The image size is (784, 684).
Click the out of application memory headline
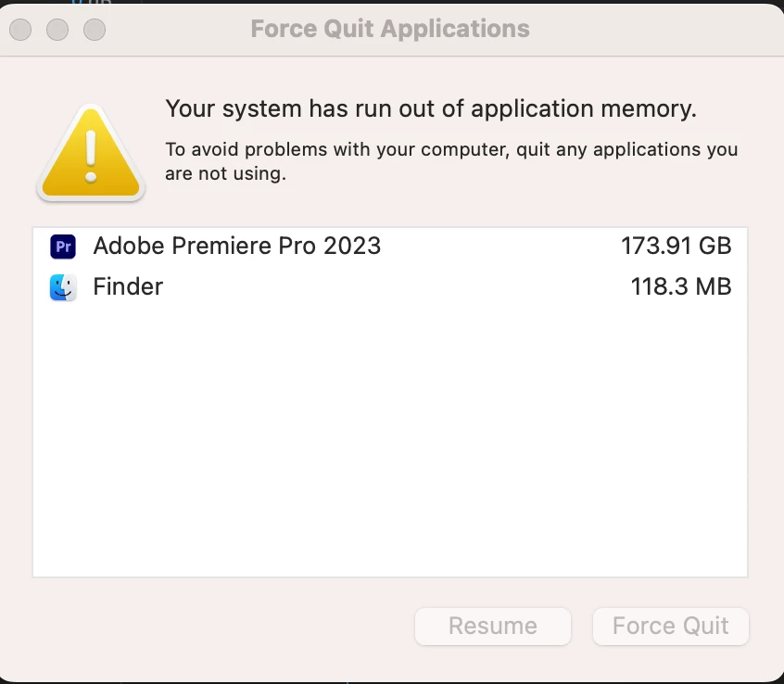click(x=430, y=109)
